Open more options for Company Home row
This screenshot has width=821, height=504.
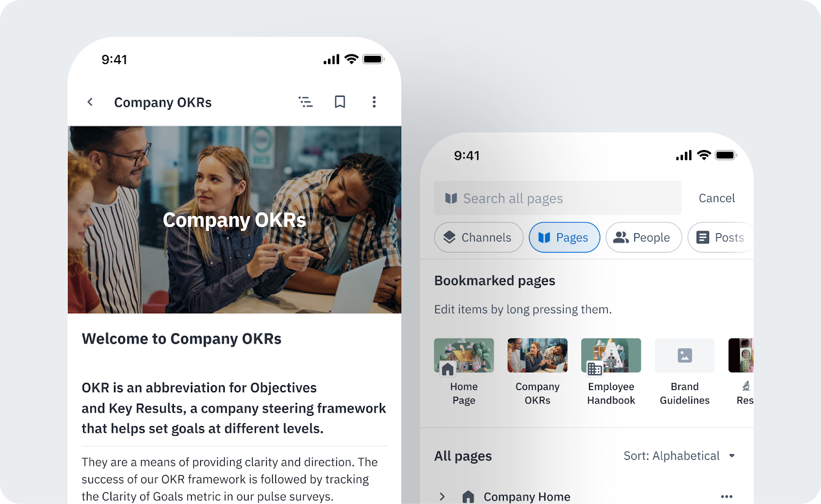pyautogui.click(x=727, y=496)
